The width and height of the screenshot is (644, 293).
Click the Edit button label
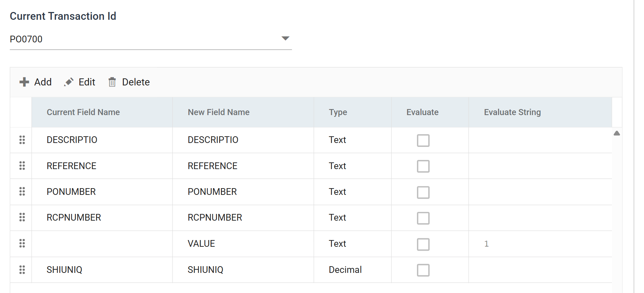(87, 82)
